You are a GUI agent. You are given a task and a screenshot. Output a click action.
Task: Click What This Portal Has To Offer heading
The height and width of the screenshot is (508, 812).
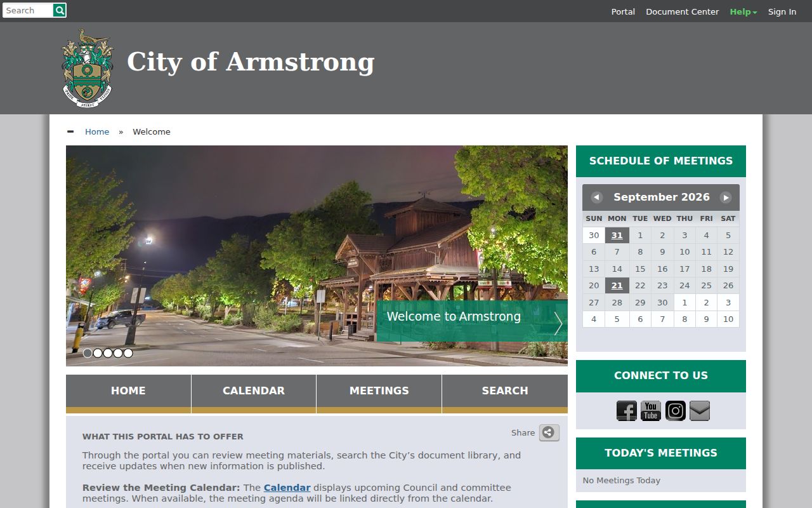[163, 436]
